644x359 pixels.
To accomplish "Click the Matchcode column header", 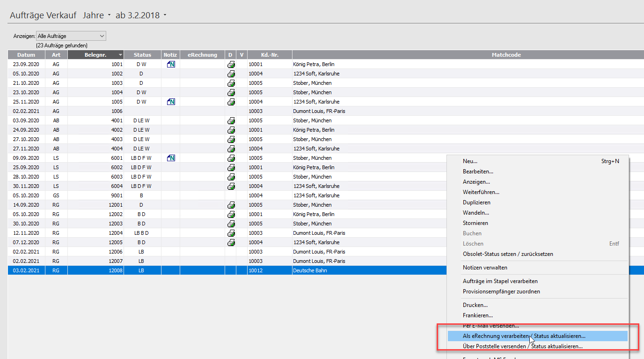I will (506, 55).
